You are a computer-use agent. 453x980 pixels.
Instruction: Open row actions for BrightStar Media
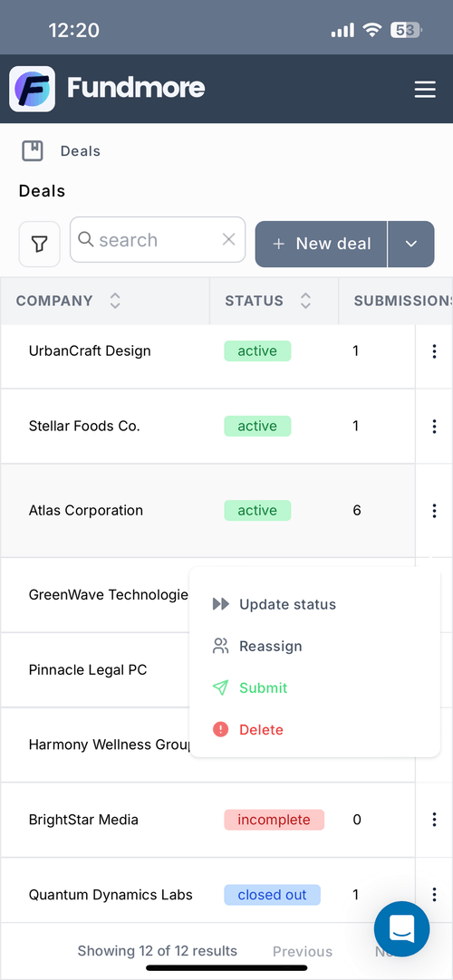434,820
